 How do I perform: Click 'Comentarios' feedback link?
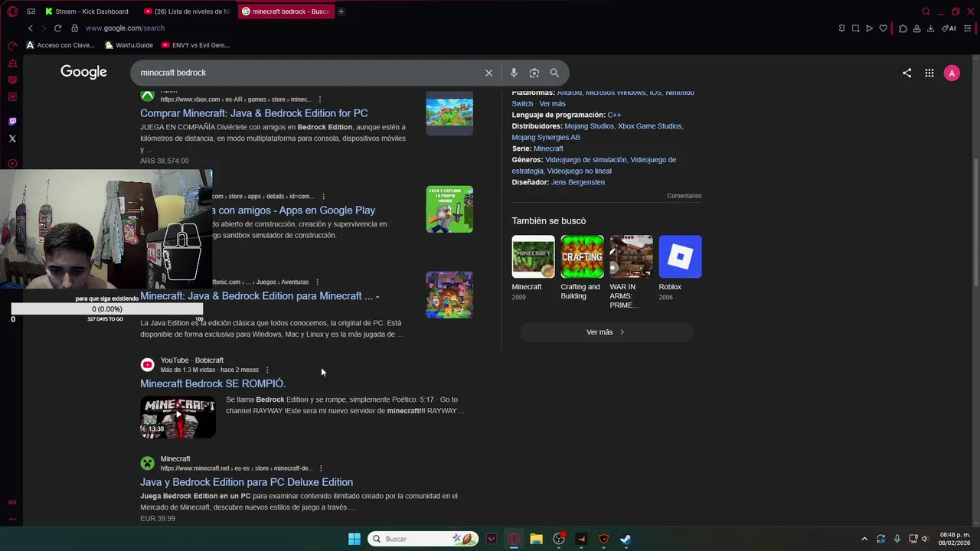tap(684, 196)
